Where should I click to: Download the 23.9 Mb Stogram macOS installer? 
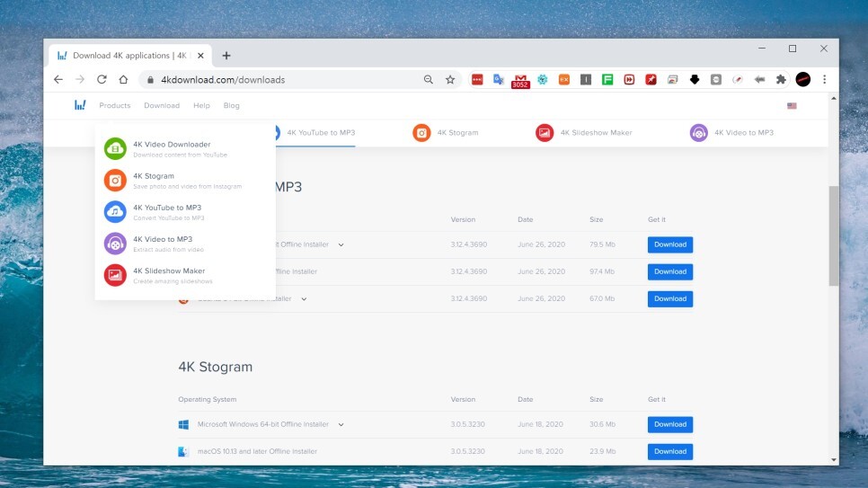point(669,452)
